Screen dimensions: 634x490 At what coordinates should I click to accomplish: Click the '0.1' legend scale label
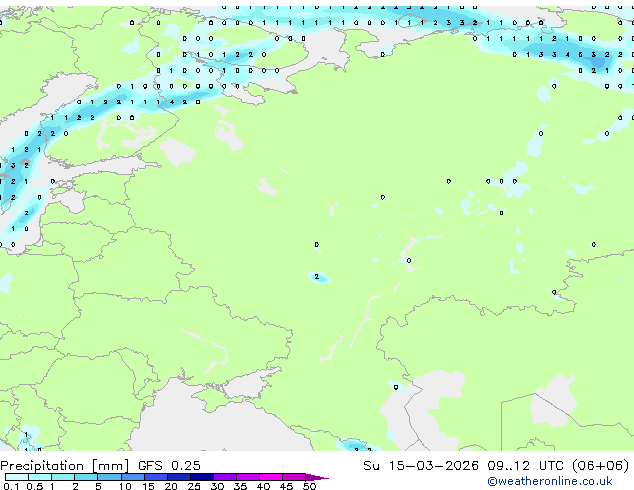pos(11,486)
